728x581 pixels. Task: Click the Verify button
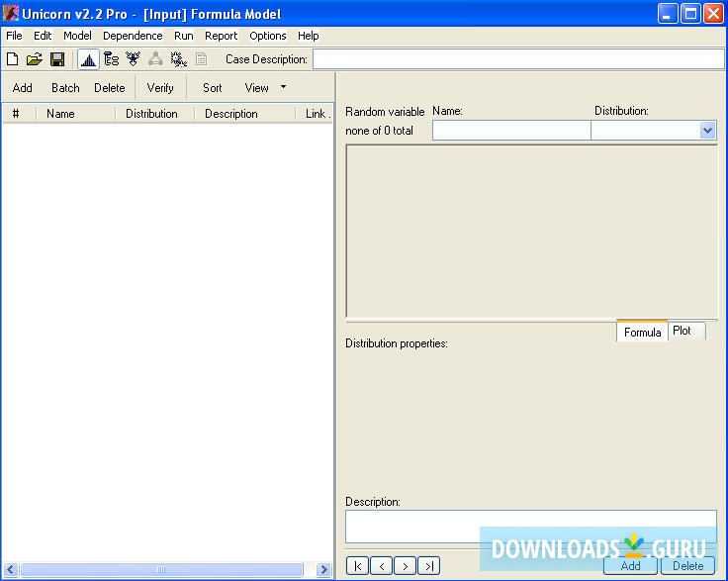click(x=160, y=88)
